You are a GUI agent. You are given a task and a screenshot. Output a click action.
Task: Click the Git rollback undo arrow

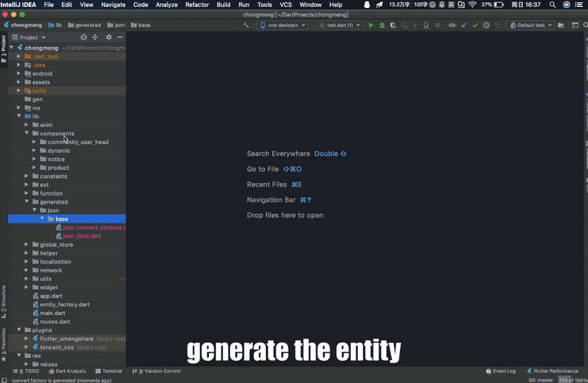[498, 25]
